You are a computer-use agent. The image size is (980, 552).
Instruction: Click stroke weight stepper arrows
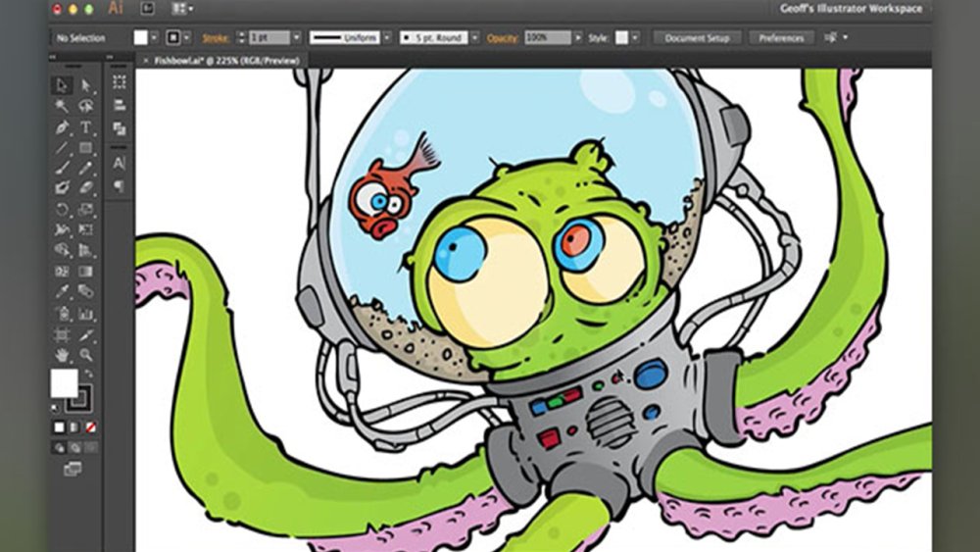241,38
